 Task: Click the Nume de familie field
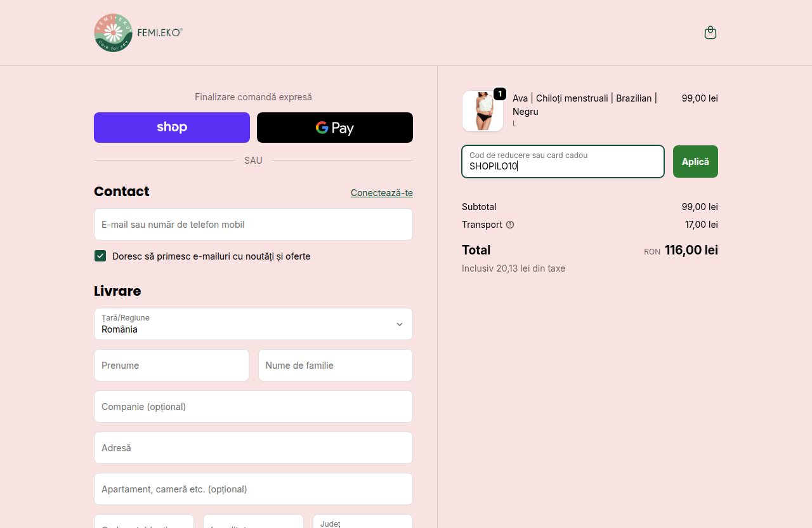(x=336, y=366)
